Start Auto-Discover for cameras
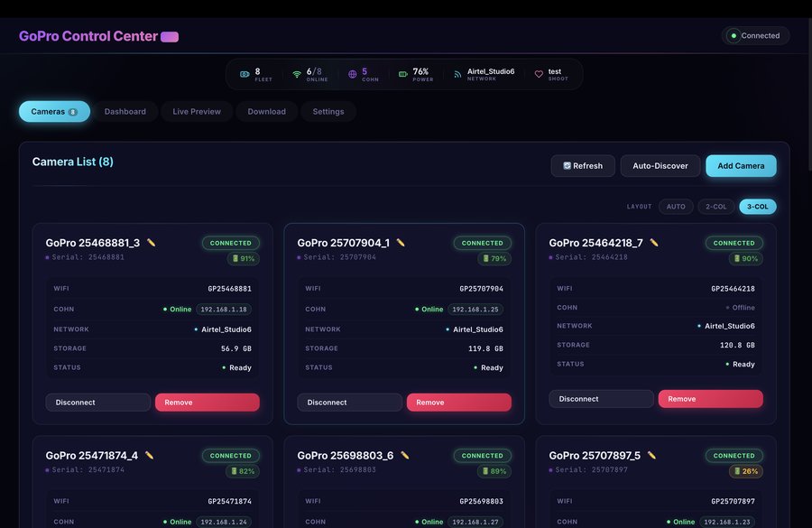The height and width of the screenshot is (528, 812). pos(660,166)
